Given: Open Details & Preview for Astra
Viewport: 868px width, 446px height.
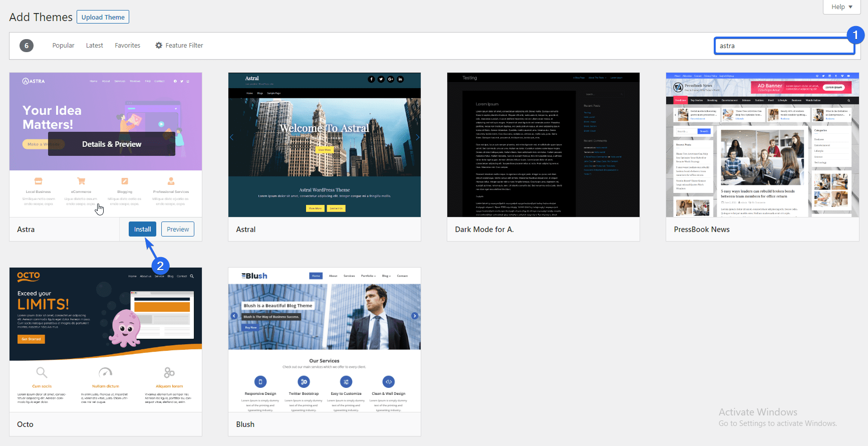Looking at the screenshot, I should (112, 144).
